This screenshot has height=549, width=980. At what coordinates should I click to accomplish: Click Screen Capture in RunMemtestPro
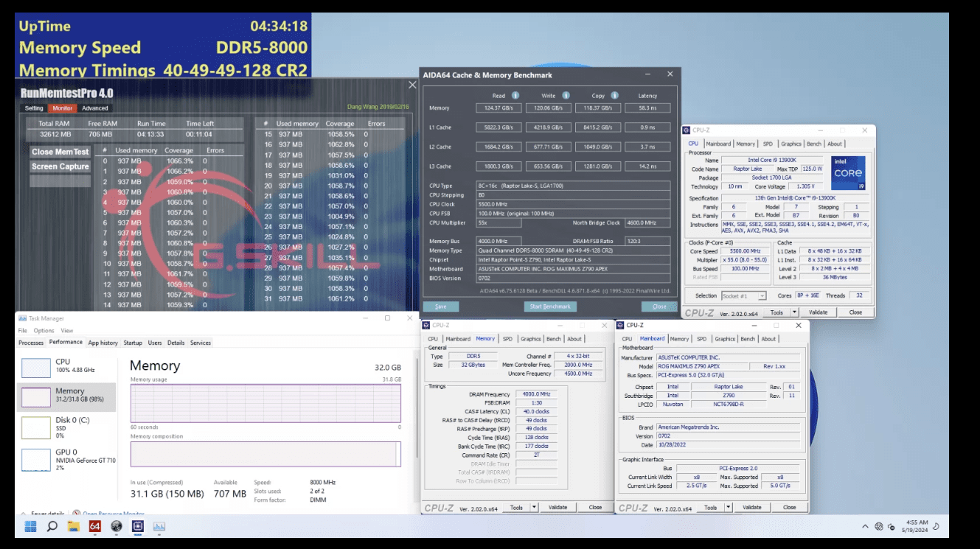(x=60, y=167)
